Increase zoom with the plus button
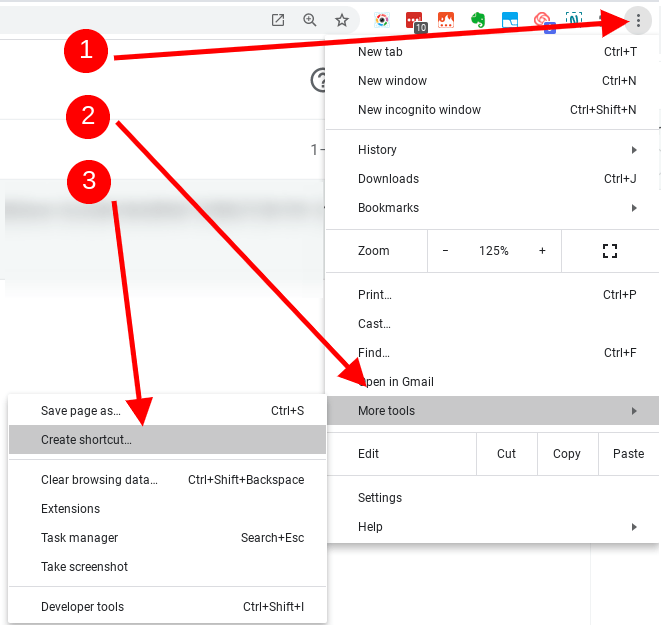The height and width of the screenshot is (625, 661). coord(542,251)
